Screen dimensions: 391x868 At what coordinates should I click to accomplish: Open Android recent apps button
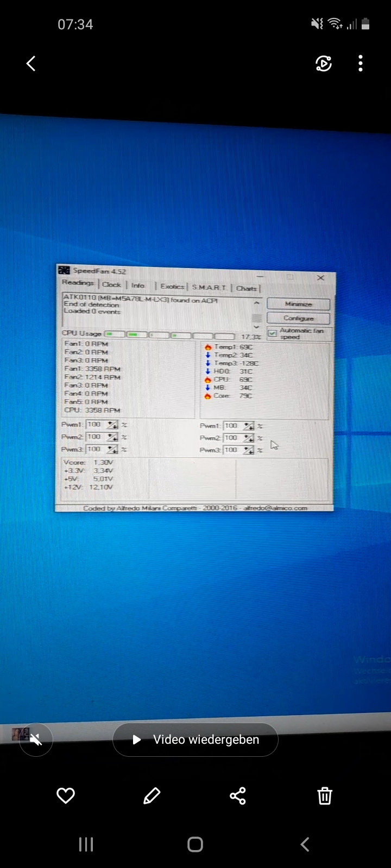[x=86, y=844]
